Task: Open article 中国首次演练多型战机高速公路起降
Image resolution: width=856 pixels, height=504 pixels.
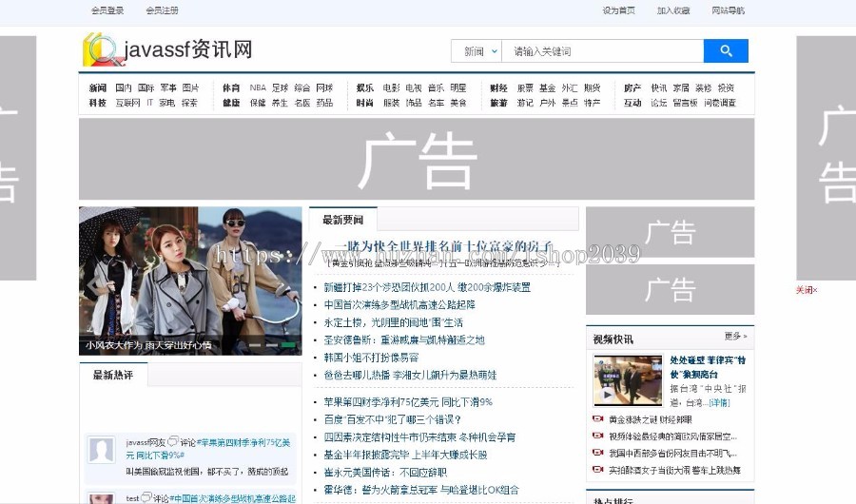Action: 399,304
